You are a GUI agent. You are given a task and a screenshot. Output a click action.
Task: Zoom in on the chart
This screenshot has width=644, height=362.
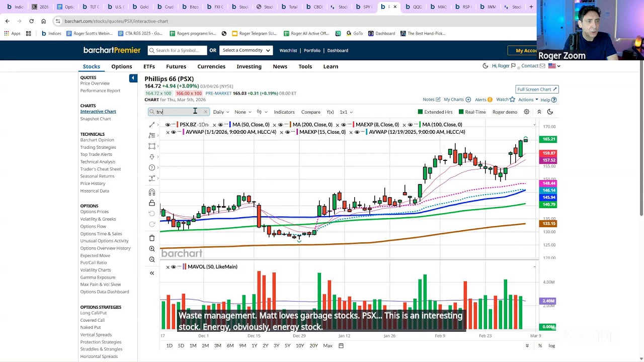point(152,249)
